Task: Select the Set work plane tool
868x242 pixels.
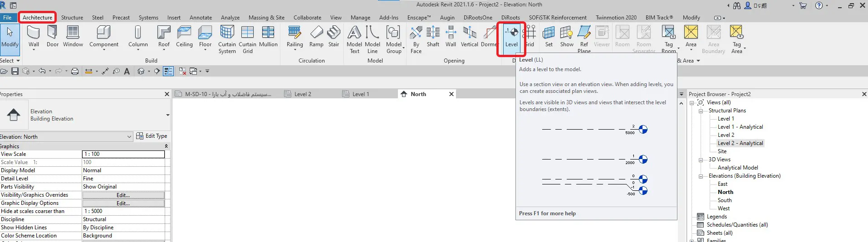Action: pyautogui.click(x=549, y=37)
